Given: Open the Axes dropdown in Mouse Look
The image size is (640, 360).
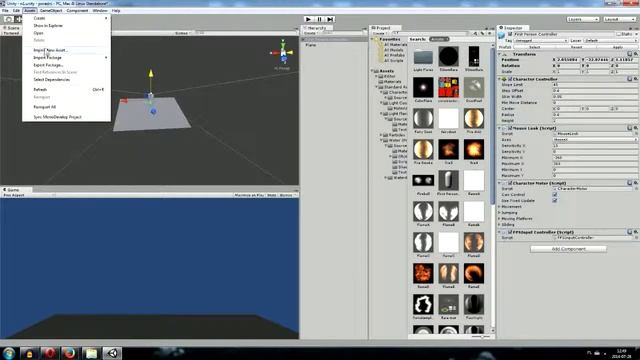Looking at the screenshot, I should (x=596, y=140).
